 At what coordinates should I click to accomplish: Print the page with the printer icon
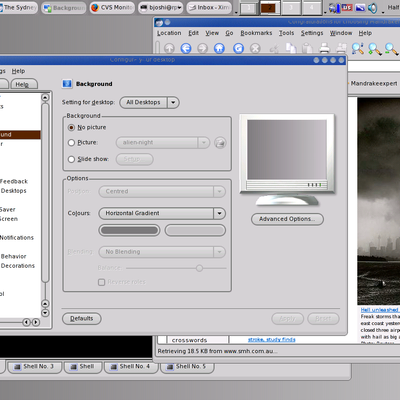pyautogui.click(x=324, y=48)
